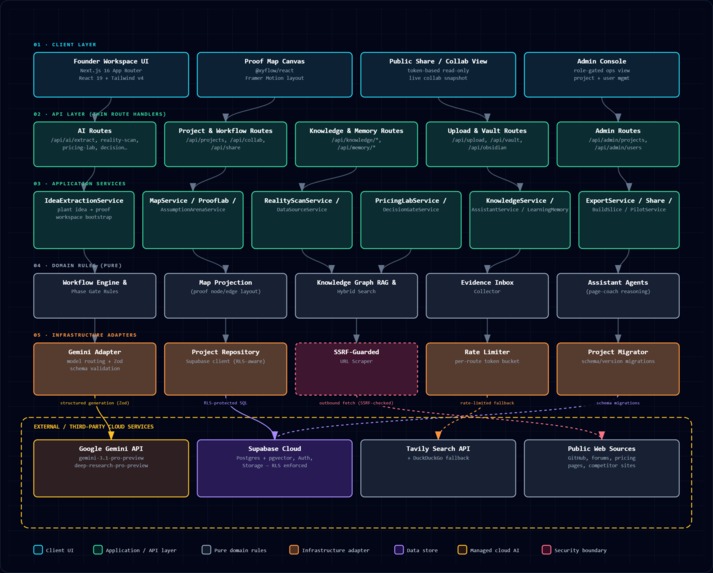Click the Pure domain rules legend swatch

click(x=206, y=550)
